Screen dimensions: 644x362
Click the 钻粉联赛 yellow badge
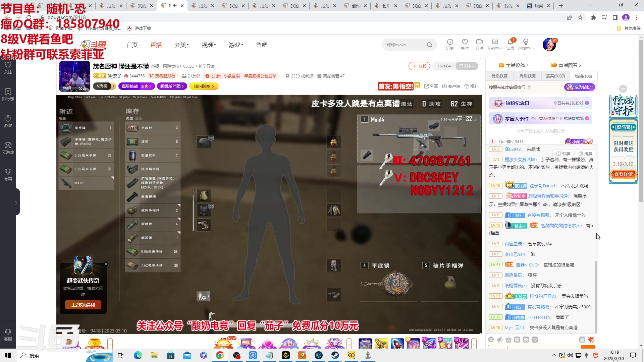click(204, 86)
